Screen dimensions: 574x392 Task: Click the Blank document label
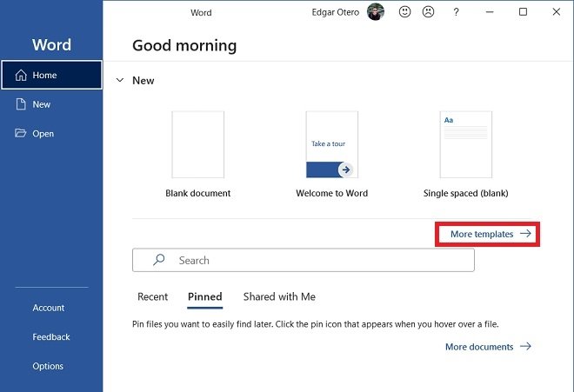pyautogui.click(x=198, y=193)
